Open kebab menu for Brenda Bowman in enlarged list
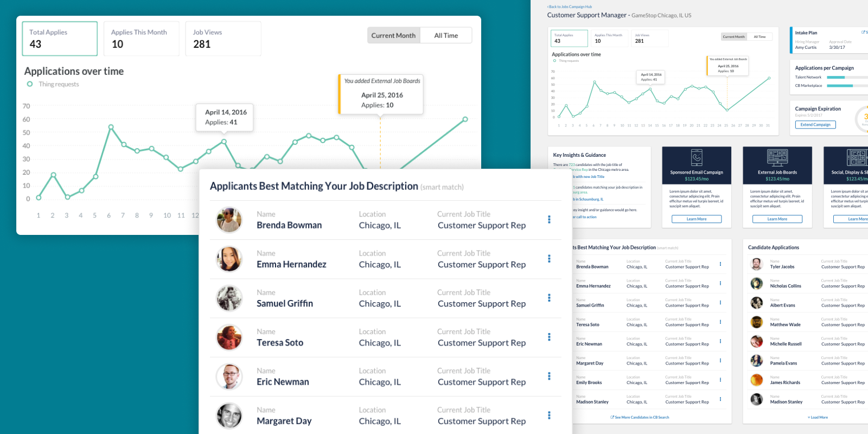The height and width of the screenshot is (434, 868). pos(549,220)
